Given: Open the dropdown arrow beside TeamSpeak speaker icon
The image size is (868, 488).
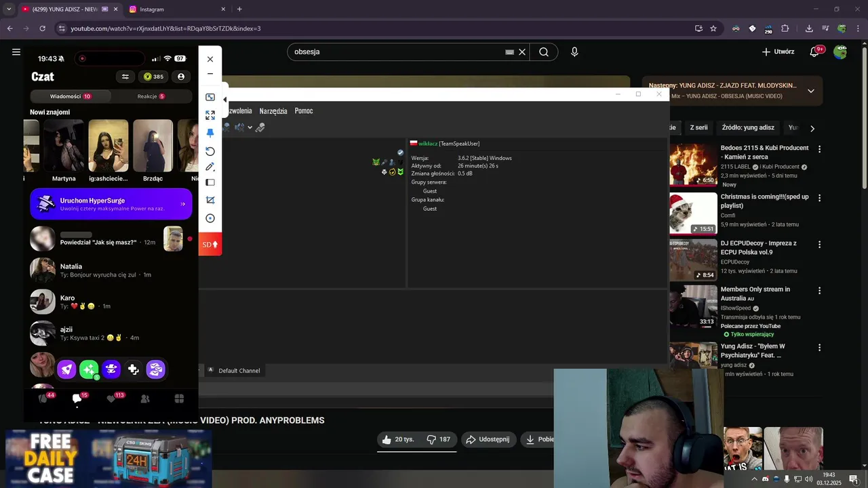Looking at the screenshot, I should tap(250, 127).
